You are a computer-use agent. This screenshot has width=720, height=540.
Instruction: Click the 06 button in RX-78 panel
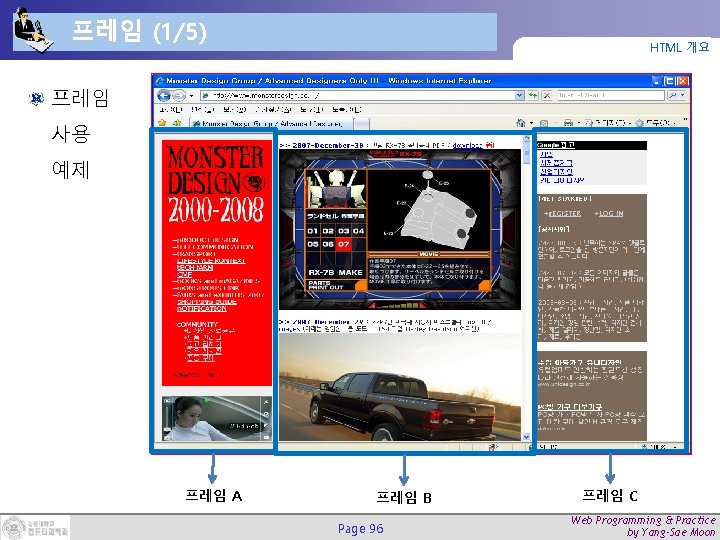[328, 244]
